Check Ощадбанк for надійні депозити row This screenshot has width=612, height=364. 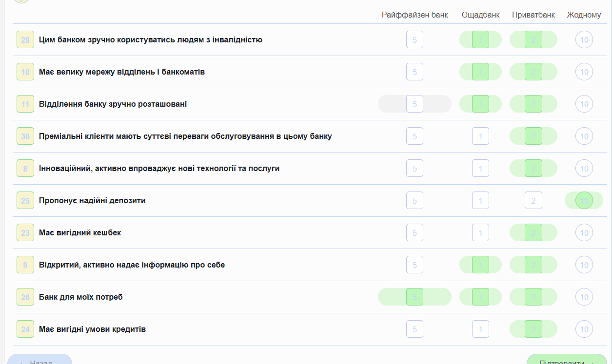(x=480, y=200)
